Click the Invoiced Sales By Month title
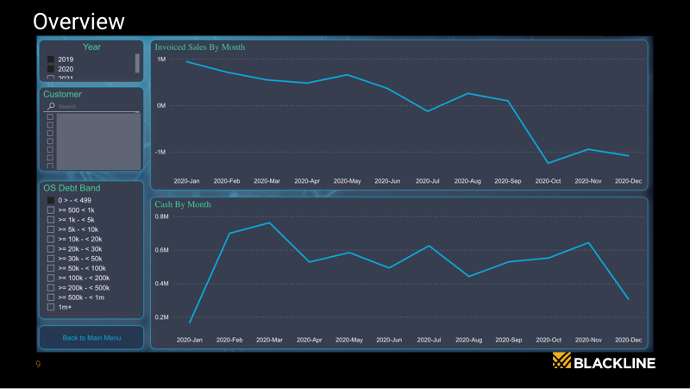 click(x=200, y=47)
